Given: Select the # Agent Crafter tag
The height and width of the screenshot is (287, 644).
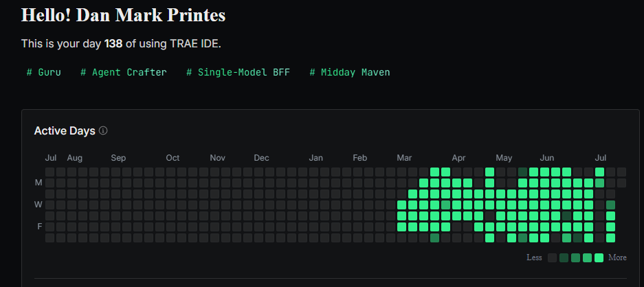Looking at the screenshot, I should tap(124, 73).
